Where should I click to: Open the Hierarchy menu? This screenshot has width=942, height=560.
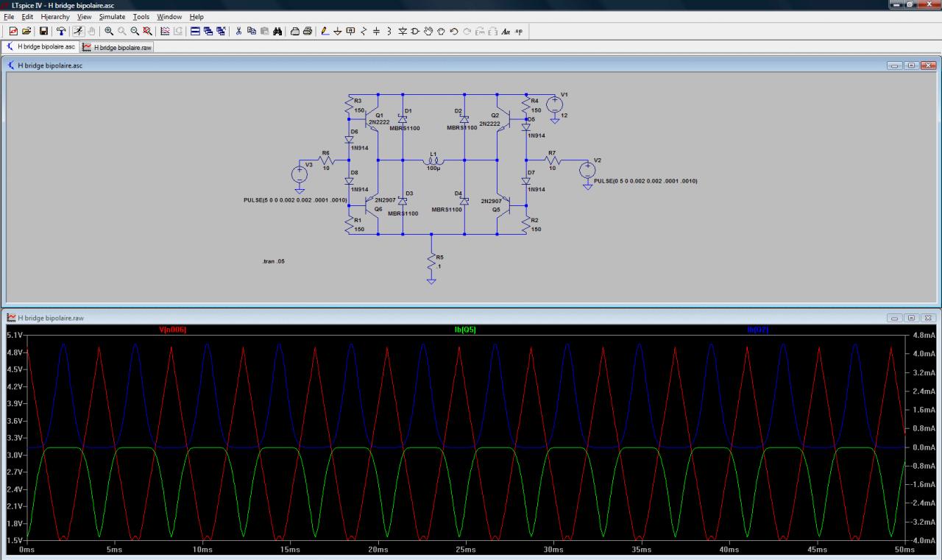(55, 16)
